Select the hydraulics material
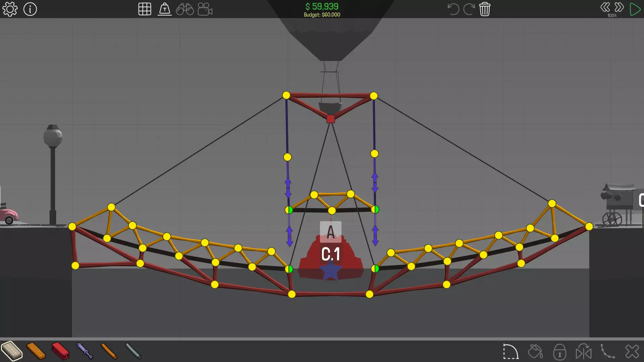 85,351
